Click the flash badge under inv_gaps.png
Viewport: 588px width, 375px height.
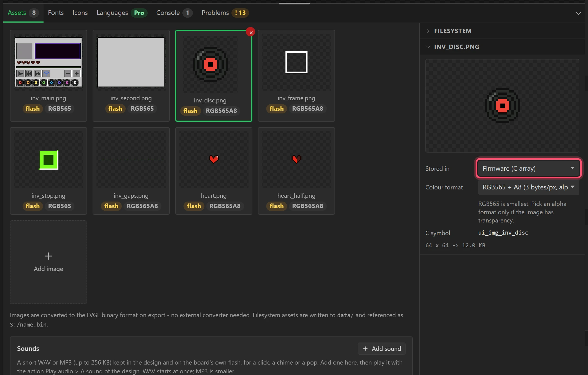pos(111,206)
